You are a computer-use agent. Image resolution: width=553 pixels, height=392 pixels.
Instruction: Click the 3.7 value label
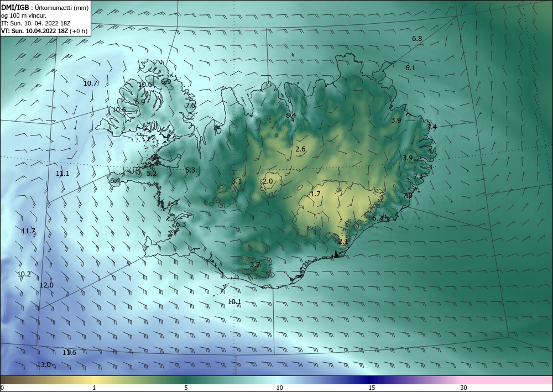tap(254, 265)
